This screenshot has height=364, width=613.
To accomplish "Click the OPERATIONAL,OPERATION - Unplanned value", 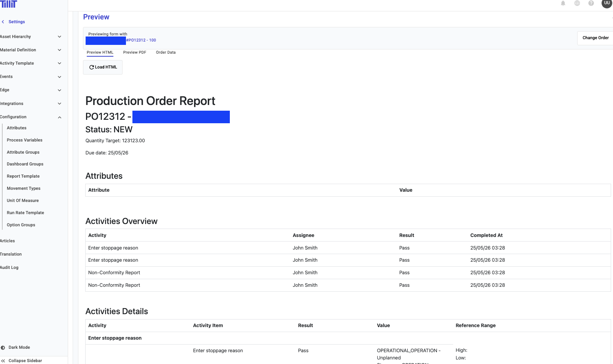I will tap(409, 354).
